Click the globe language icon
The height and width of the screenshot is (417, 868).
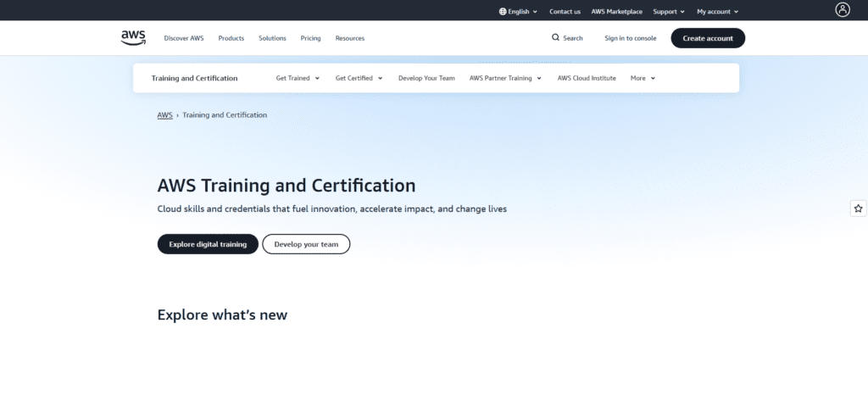(x=503, y=11)
